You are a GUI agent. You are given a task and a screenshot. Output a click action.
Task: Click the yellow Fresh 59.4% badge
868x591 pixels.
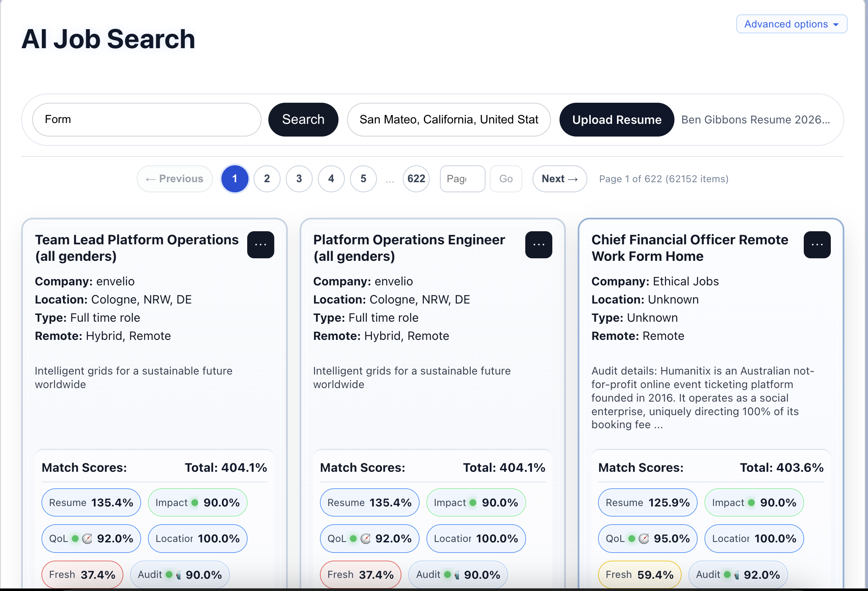[639, 575]
